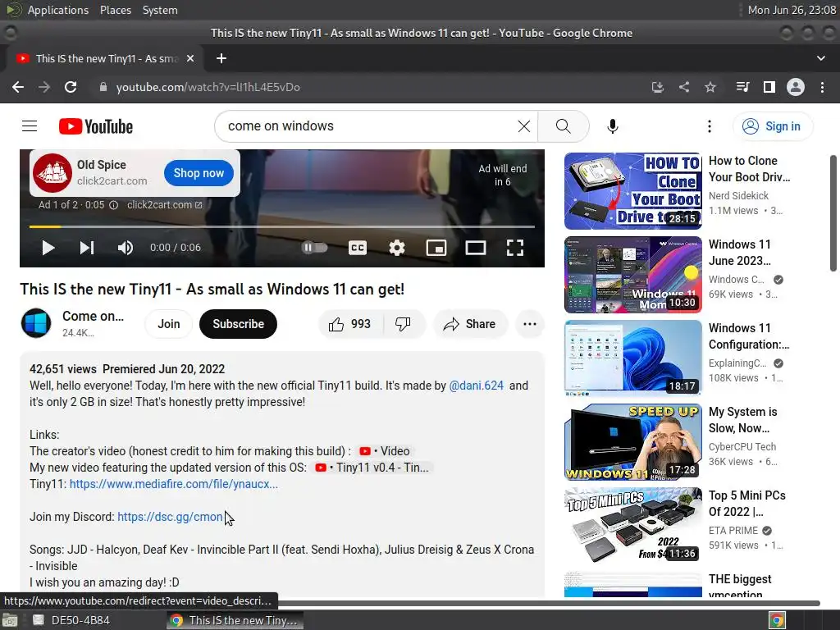Open Chrome side panel
This screenshot has height=630, width=840.
coord(769,87)
